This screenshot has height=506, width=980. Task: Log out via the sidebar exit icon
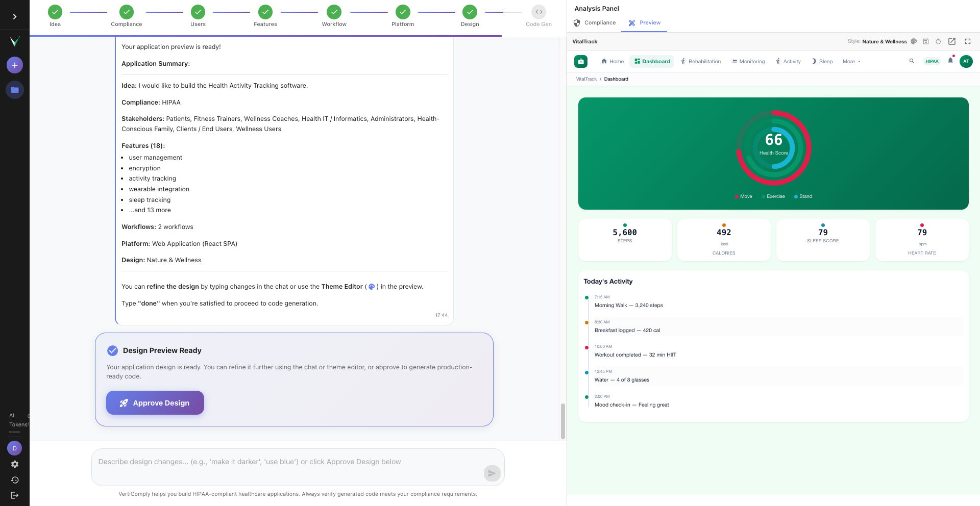coord(15,495)
